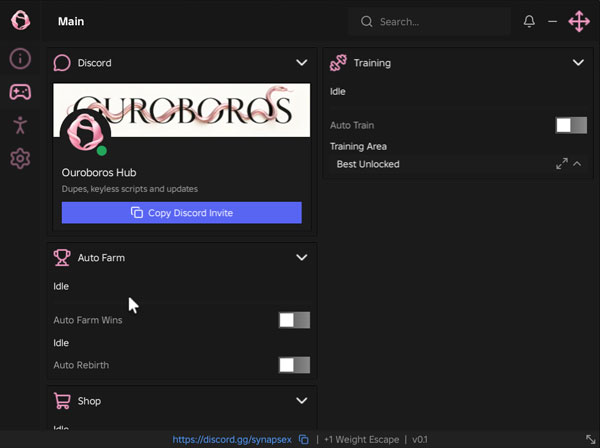
Task: Click the Training dumbbell icon
Action: coord(338,63)
